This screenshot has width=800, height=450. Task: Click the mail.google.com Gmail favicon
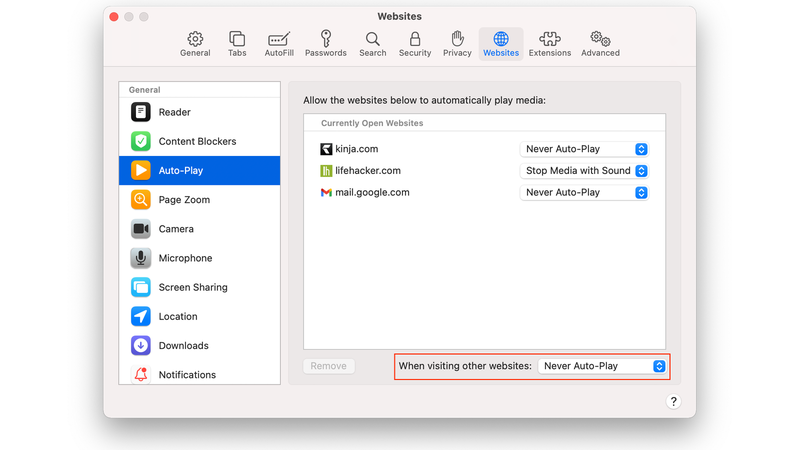(326, 192)
